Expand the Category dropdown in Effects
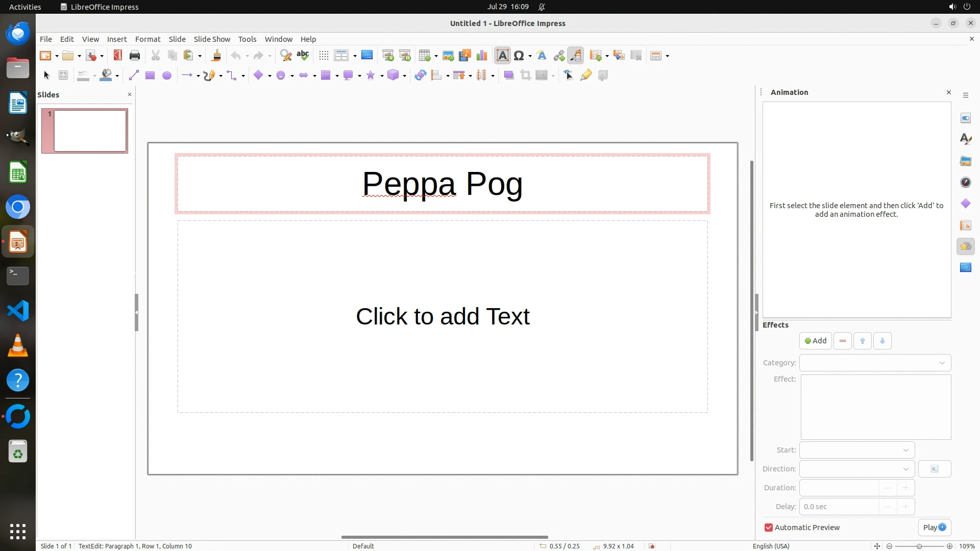Viewport: 980px width, 551px height. click(875, 363)
